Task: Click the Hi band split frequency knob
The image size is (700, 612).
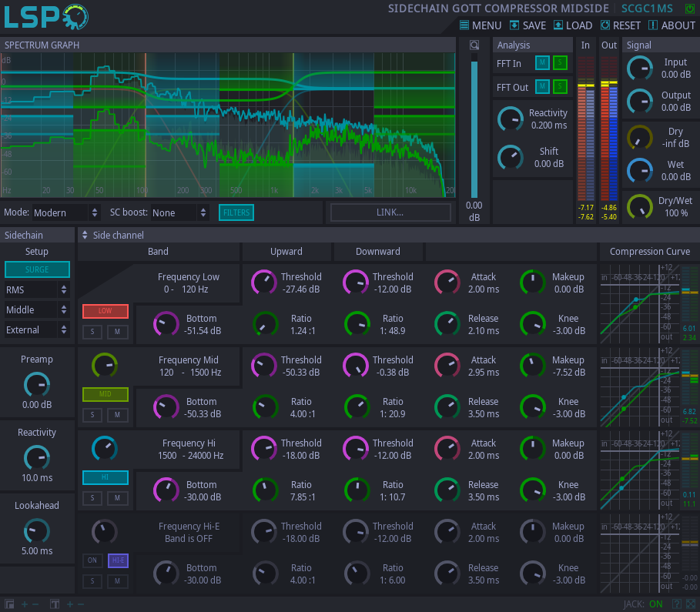Action: [105, 449]
